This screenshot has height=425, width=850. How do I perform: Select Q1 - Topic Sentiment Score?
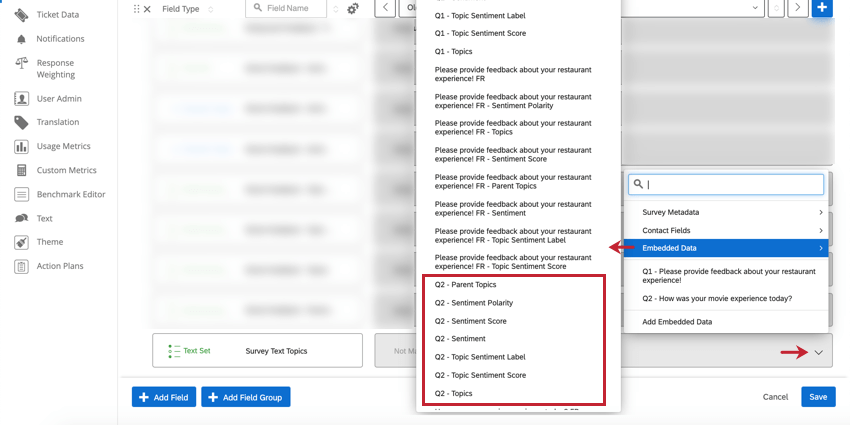coord(480,33)
